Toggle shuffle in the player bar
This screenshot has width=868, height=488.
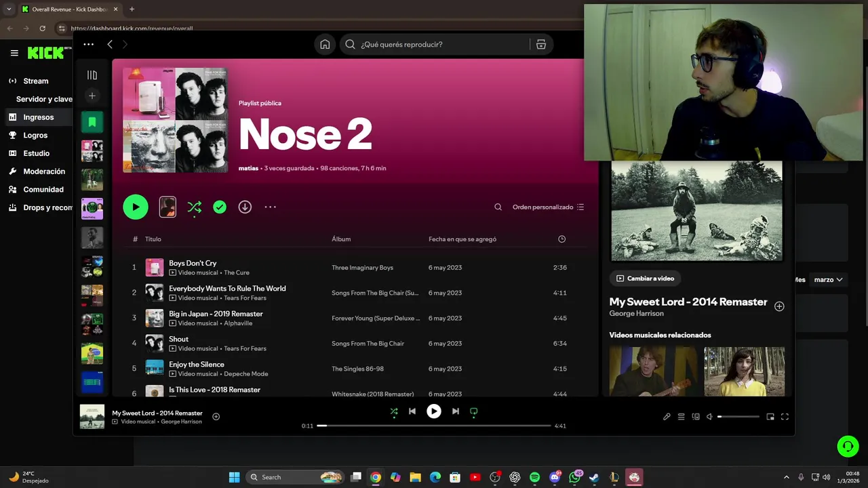394,411
